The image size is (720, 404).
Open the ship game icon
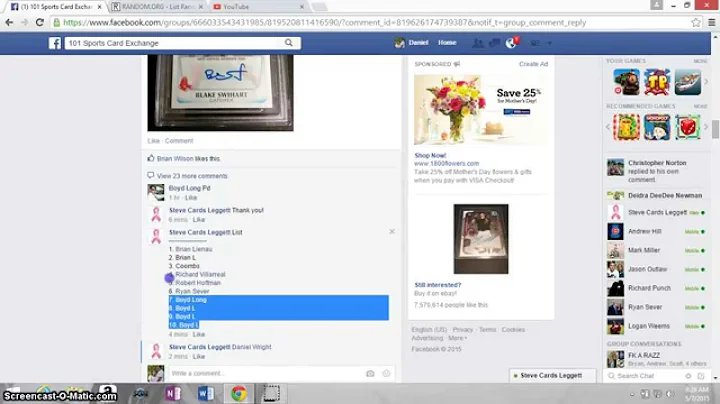click(x=687, y=82)
